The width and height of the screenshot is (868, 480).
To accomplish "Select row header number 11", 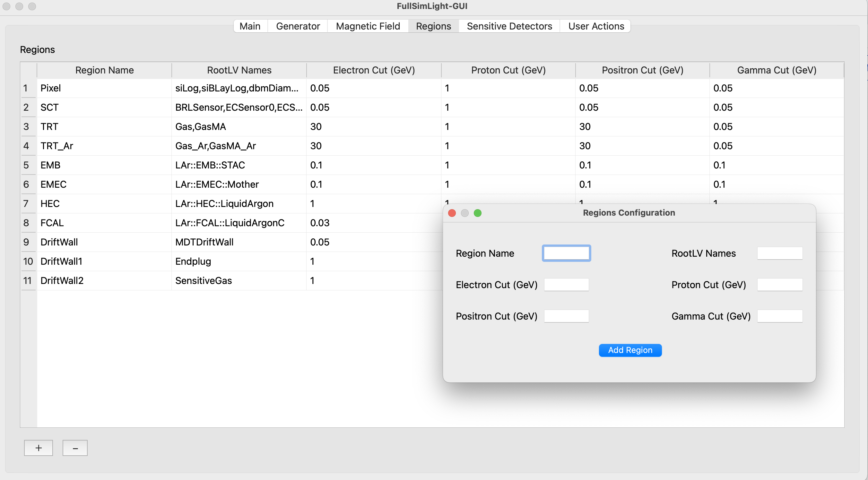I will pos(28,280).
